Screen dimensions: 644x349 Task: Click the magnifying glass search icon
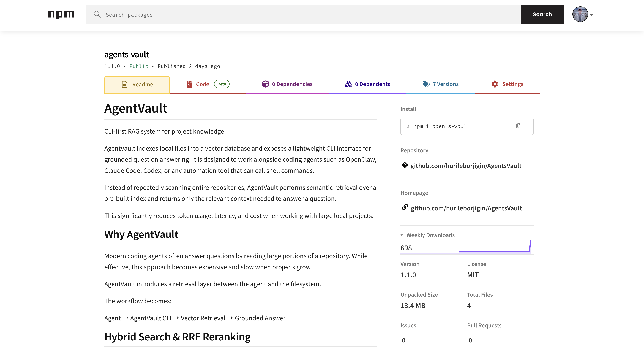[x=97, y=14]
